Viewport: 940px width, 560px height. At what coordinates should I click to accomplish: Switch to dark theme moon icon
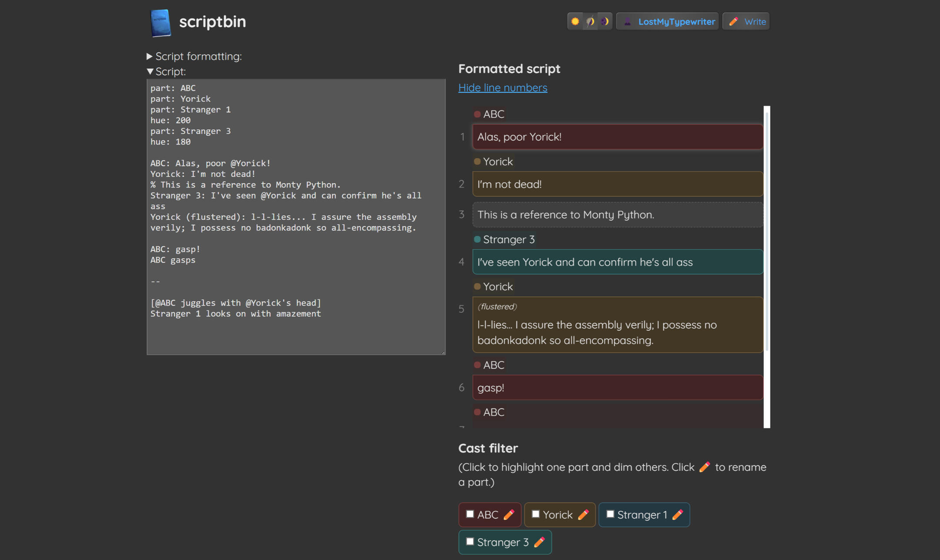point(605,21)
